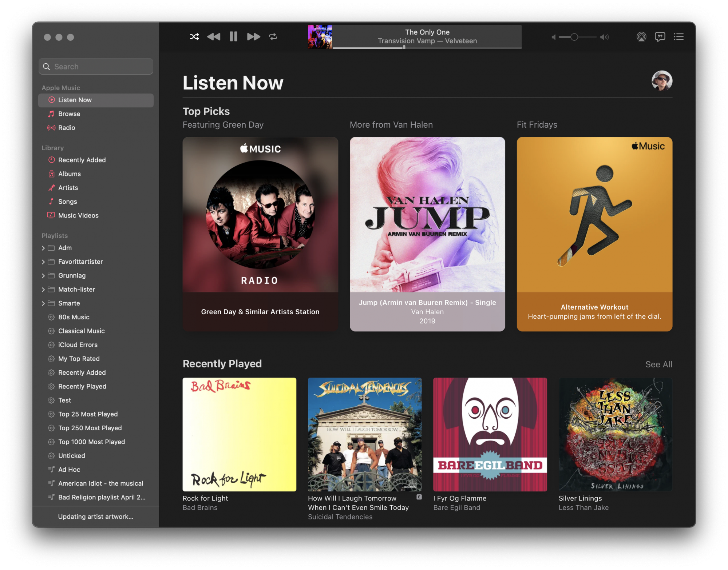Pause the current song
The width and height of the screenshot is (728, 570).
point(233,37)
